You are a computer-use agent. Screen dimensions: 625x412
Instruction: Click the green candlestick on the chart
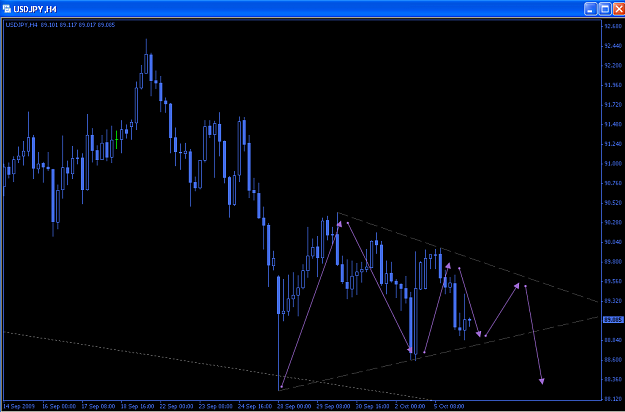(116, 139)
